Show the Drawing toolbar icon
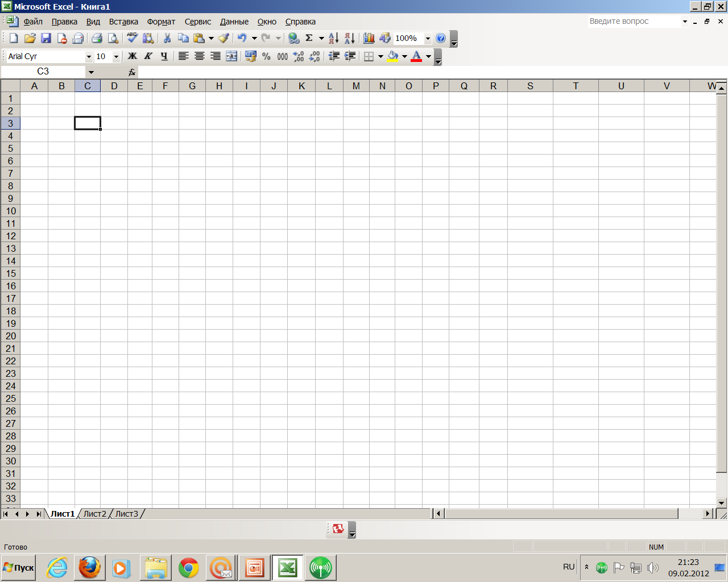 (385, 38)
